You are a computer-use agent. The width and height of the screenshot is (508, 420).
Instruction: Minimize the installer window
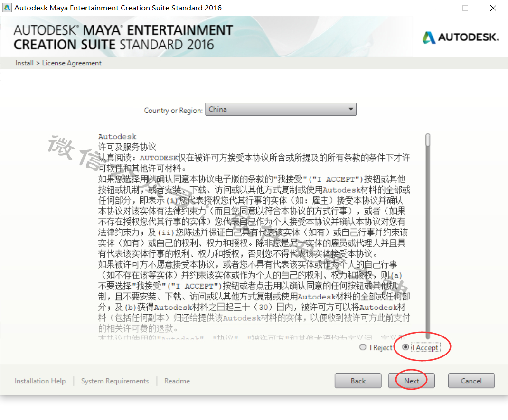[438, 8]
